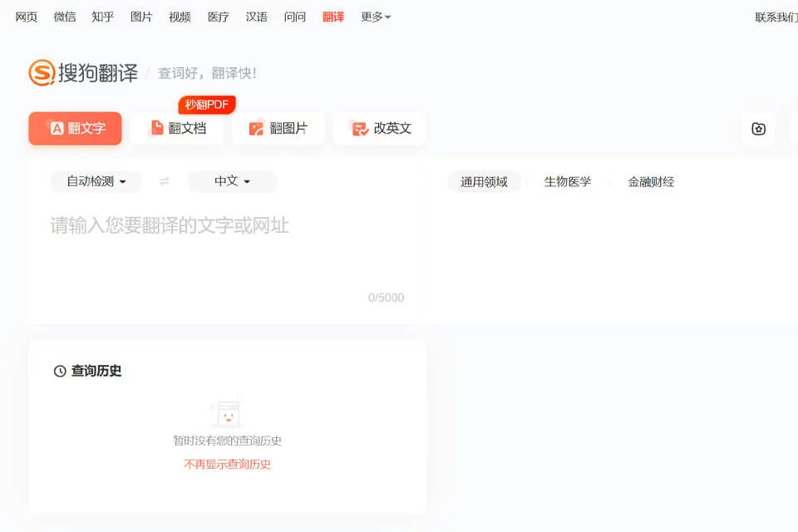Go to 问问 in the top navigation
Screen dimensions: 798x532
coord(295,17)
